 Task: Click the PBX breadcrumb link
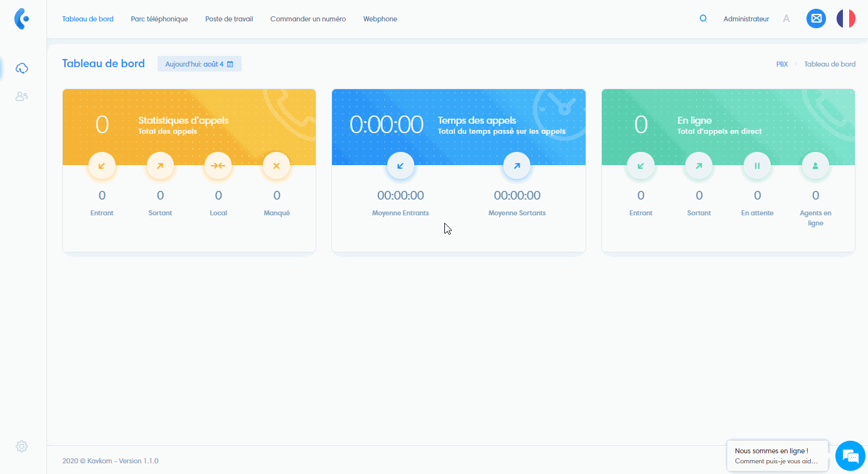click(781, 64)
